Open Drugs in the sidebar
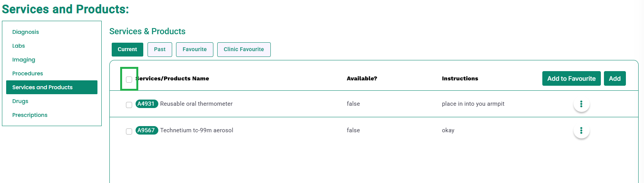This screenshot has width=644, height=183. pos(20,101)
